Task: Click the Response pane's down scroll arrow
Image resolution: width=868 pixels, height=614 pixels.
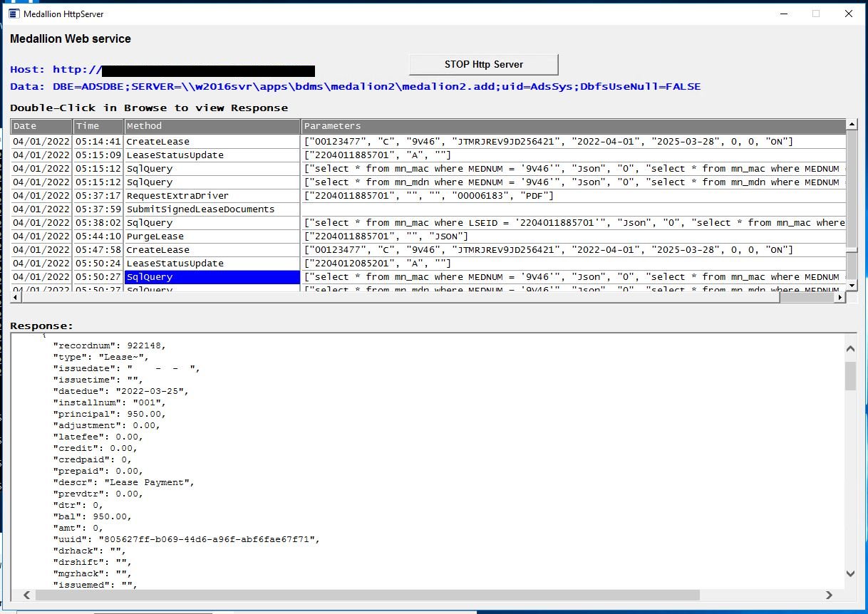Action: click(x=850, y=573)
